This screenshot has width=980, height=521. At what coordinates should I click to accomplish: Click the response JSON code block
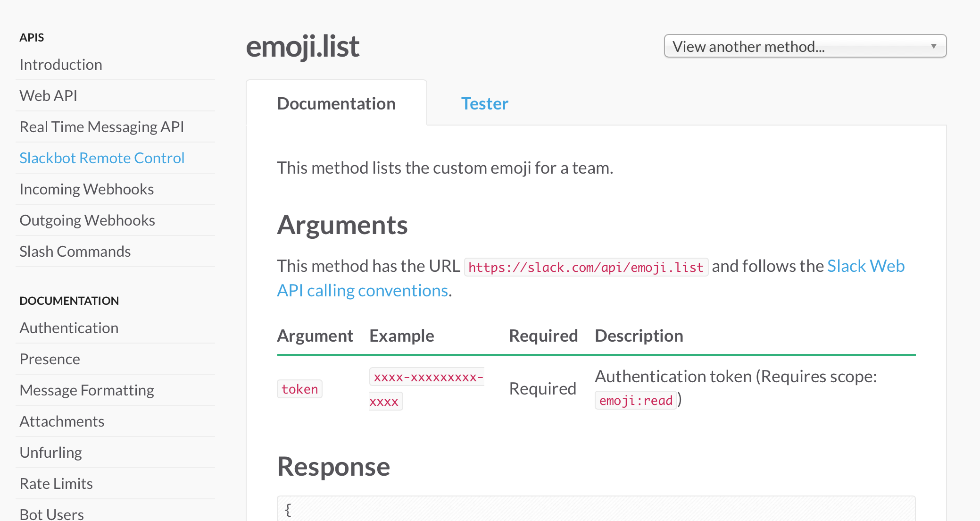click(x=596, y=509)
